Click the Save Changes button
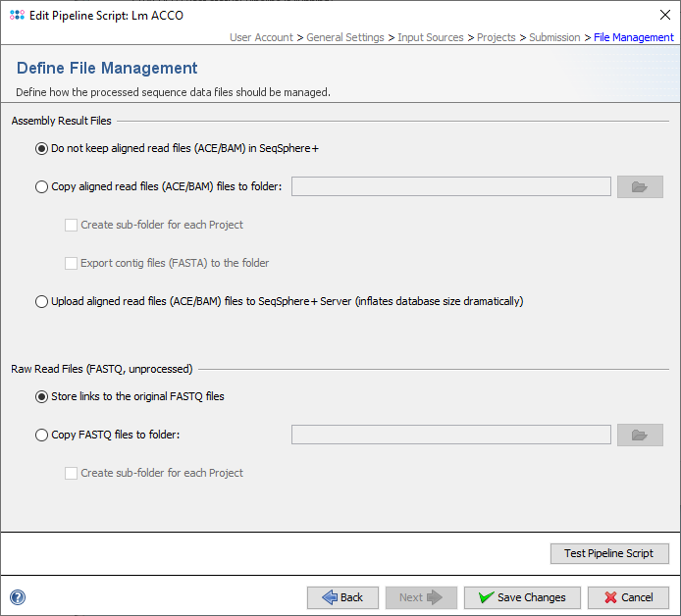Viewport: 681px width, 616px height. click(522, 597)
